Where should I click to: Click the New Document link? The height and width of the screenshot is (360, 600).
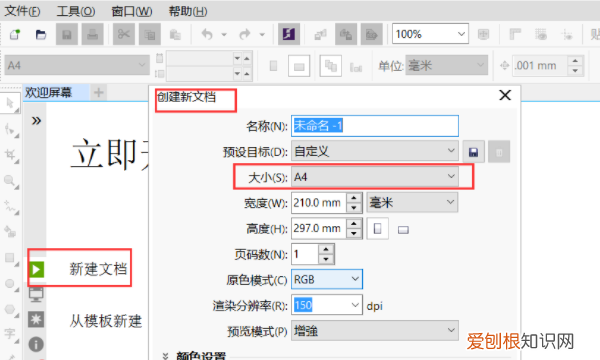point(98,269)
